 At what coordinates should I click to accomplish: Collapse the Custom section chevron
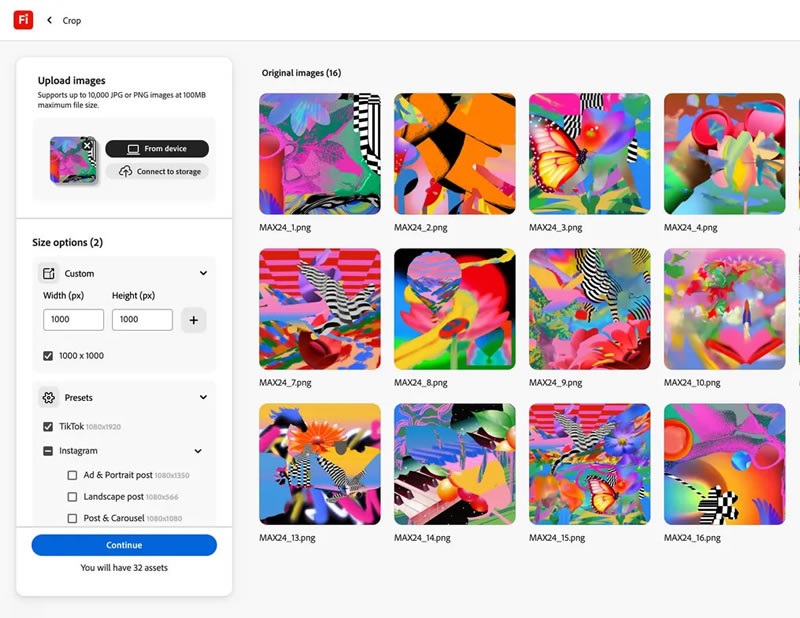[203, 273]
